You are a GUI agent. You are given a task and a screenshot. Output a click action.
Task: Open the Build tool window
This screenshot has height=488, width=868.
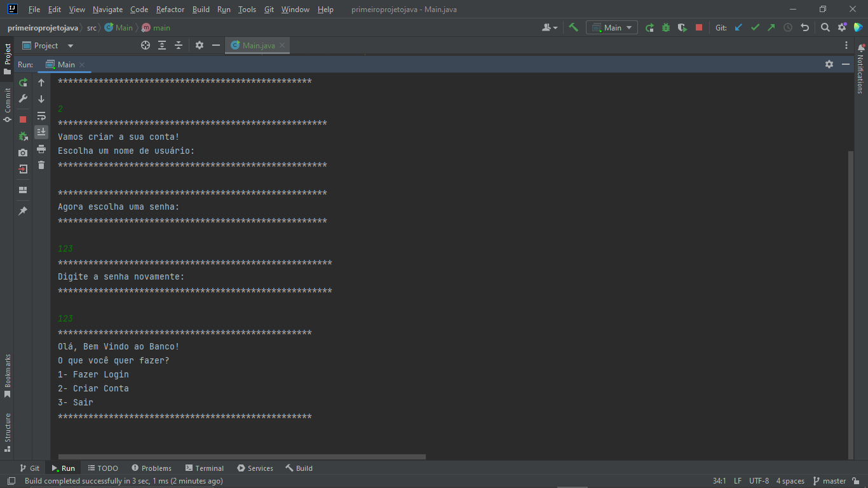click(299, 468)
